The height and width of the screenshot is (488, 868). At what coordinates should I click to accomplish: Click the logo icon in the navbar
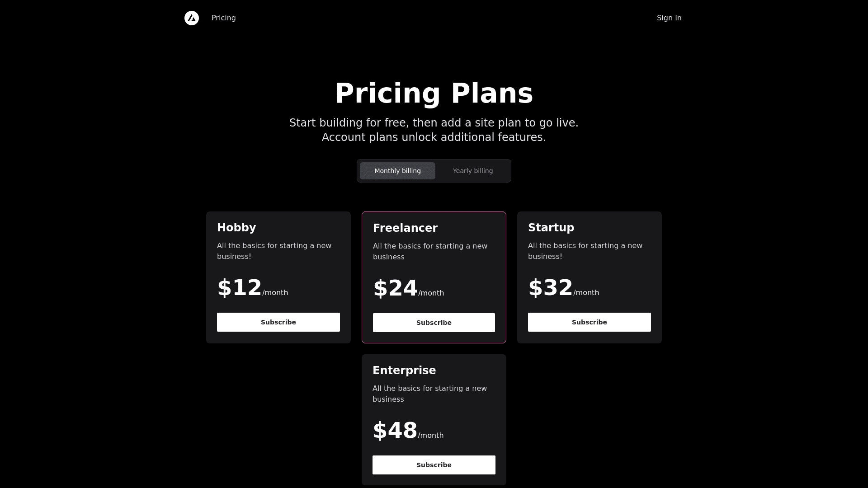coord(192,18)
